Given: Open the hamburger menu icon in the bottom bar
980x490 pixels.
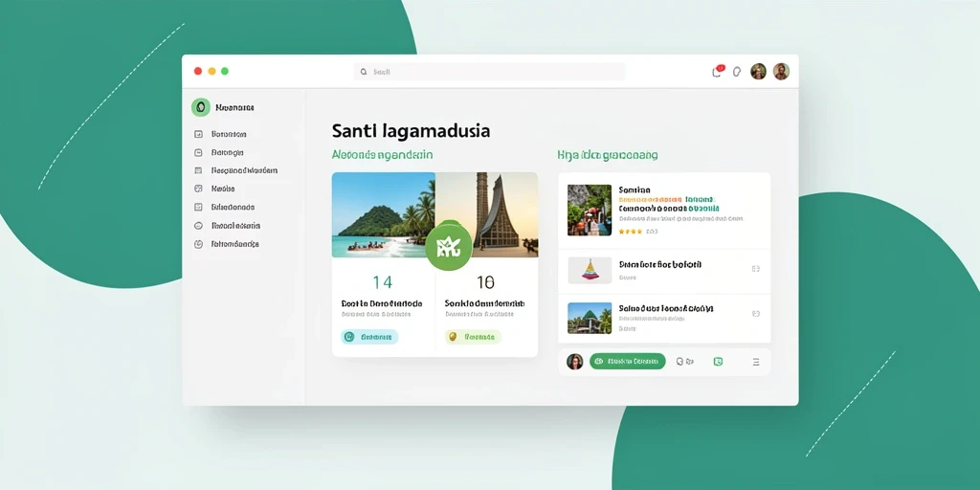Looking at the screenshot, I should point(756,361).
